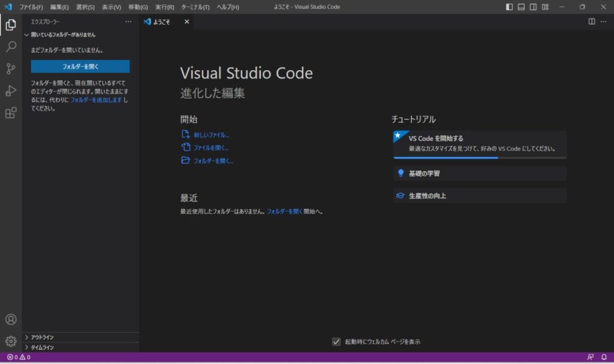614x364 pixels.
Task: Select the Source Control icon
Action: tap(10, 69)
